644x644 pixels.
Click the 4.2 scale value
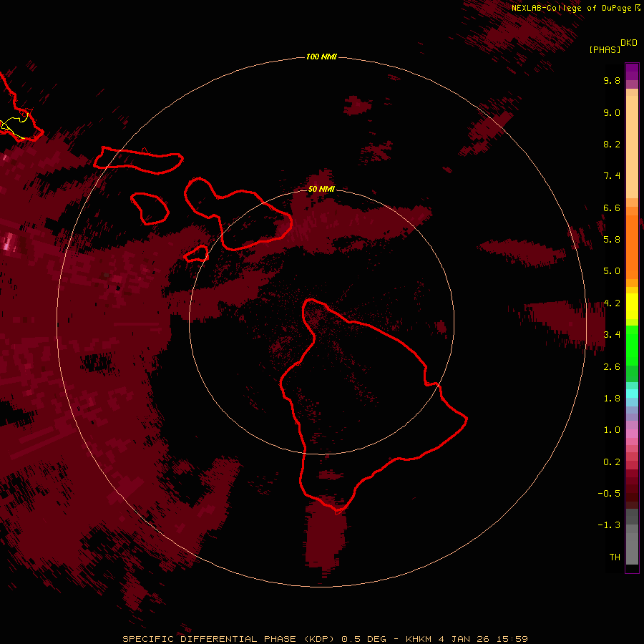(612, 303)
